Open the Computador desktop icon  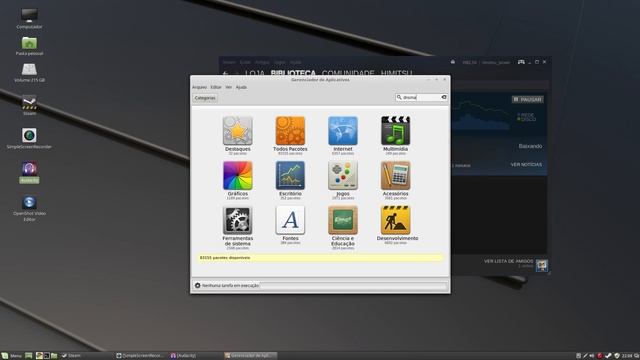tap(29, 18)
